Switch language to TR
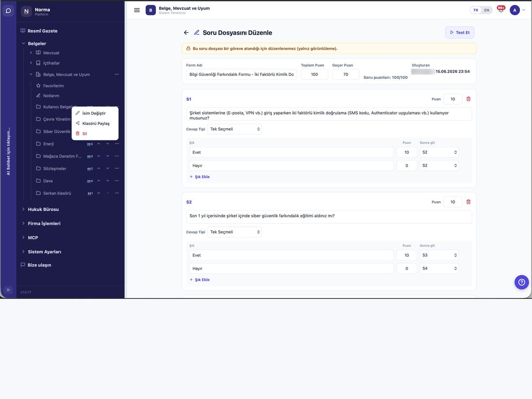Screen dimensions: 532x399 pos(476,10)
